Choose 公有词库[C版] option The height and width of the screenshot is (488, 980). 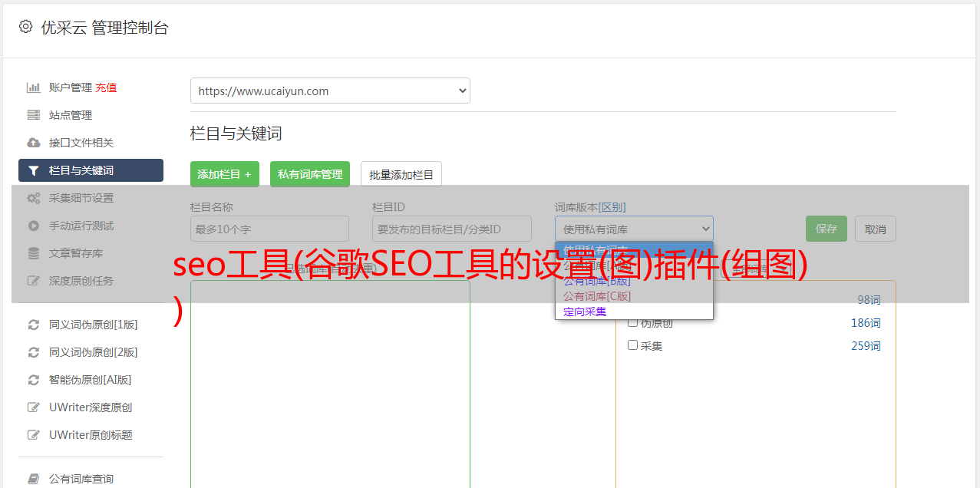[x=634, y=296]
